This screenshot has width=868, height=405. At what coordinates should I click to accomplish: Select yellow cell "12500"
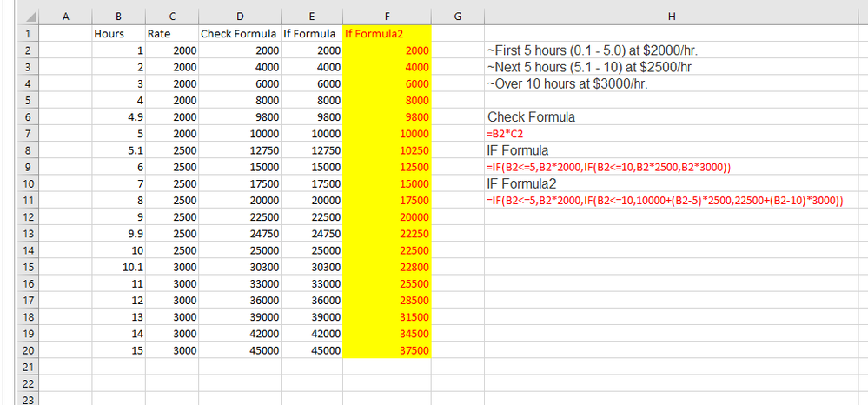coord(387,167)
